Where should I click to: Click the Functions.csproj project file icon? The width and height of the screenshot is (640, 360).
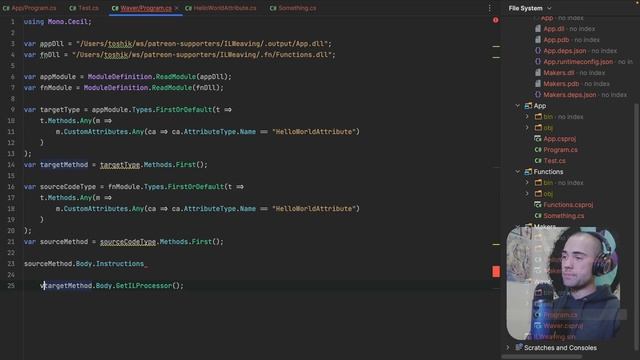tap(538, 205)
